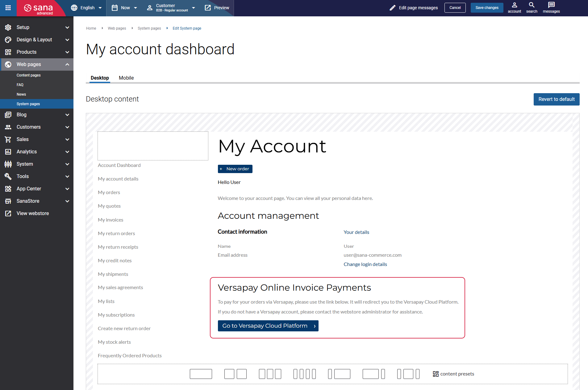Collapse the Web pages chevron
The height and width of the screenshot is (390, 588).
click(x=67, y=64)
